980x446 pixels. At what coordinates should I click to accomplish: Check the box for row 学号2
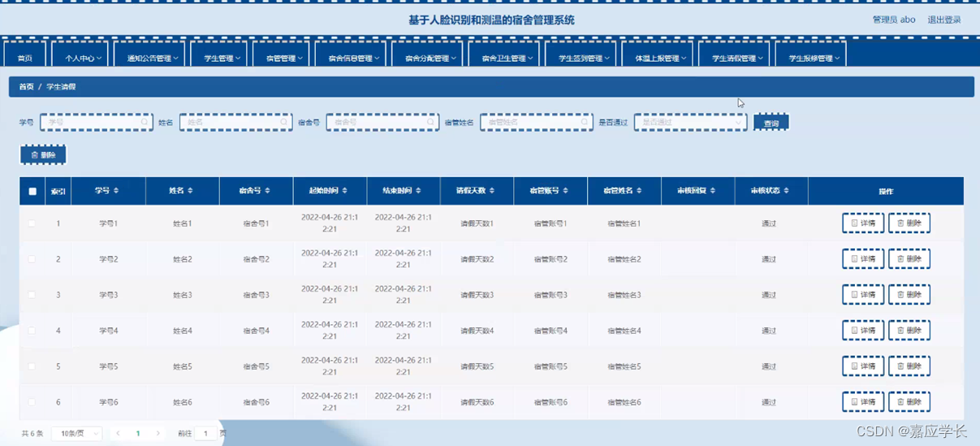coord(32,259)
